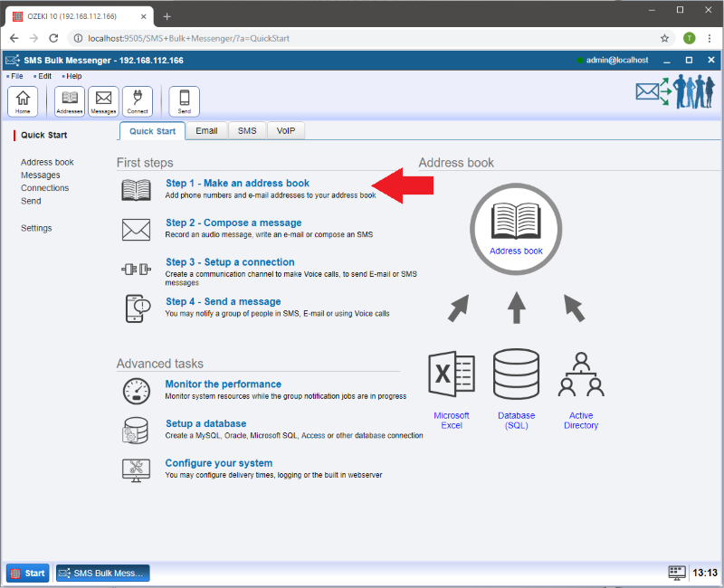This screenshot has width=724, height=588.
Task: Click the Setup a database link
Action: click(x=205, y=423)
